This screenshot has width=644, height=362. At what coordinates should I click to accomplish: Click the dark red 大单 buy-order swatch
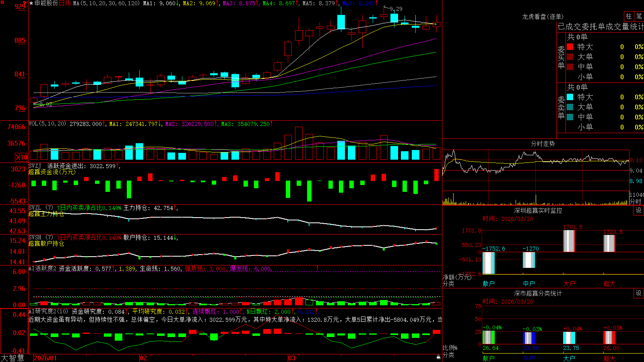570,57
